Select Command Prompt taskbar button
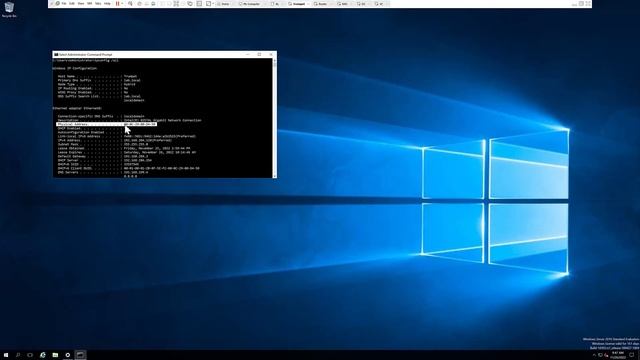This screenshot has width=640, height=360. (80, 355)
